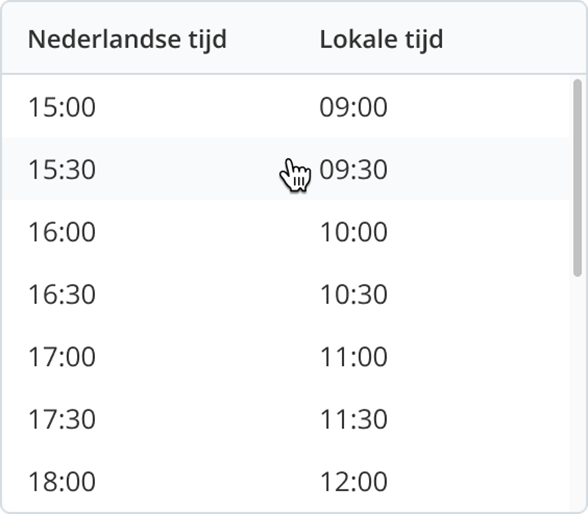Select the 17:30 time slot
The height and width of the screenshot is (514, 588).
(286, 418)
